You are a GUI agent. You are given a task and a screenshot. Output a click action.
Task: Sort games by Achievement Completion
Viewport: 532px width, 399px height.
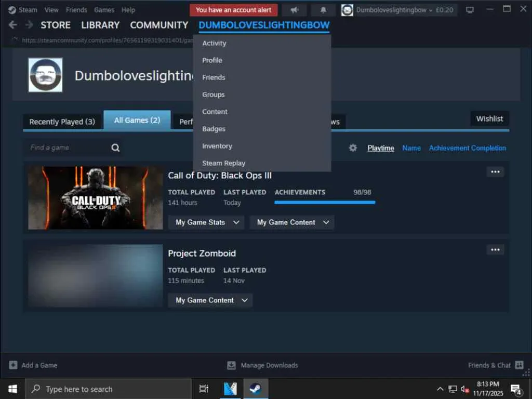click(467, 148)
